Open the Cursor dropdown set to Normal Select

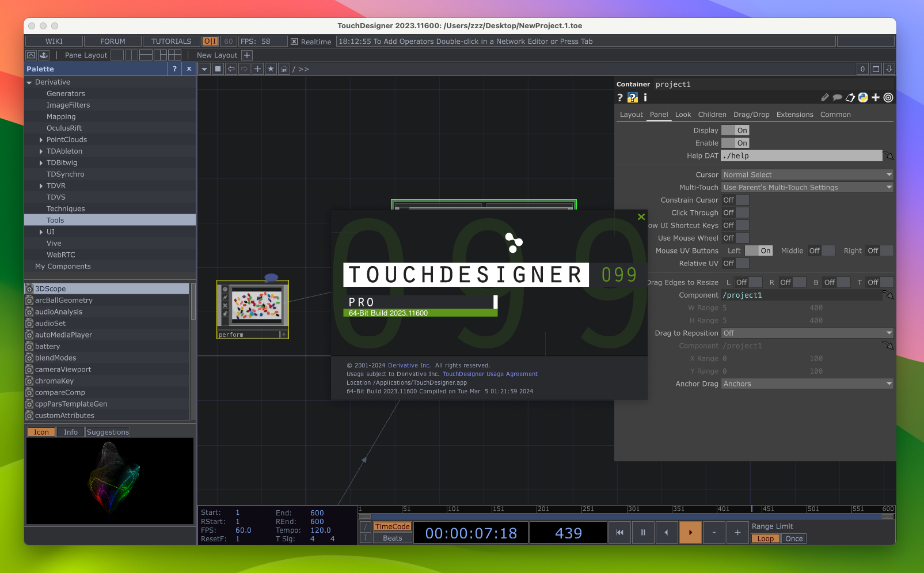(806, 174)
